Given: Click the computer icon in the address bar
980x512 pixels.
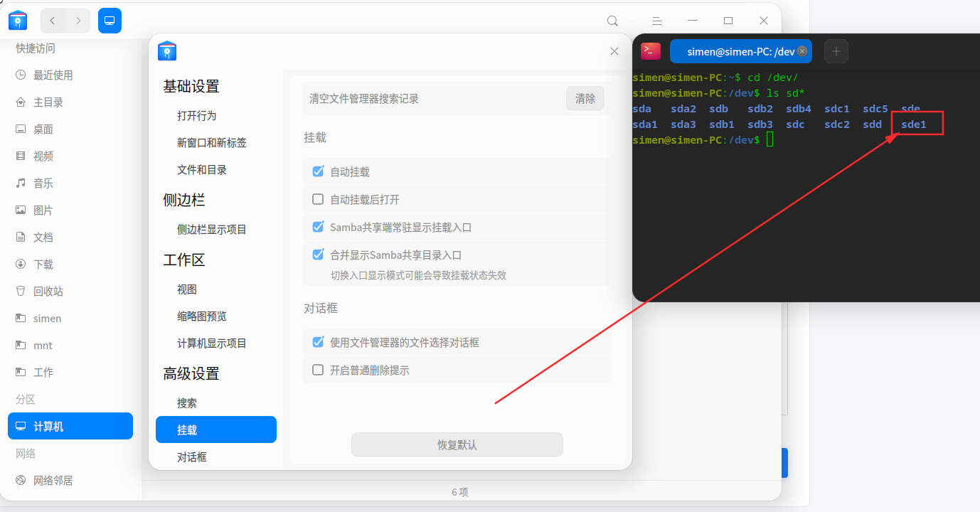Looking at the screenshot, I should coord(110,21).
